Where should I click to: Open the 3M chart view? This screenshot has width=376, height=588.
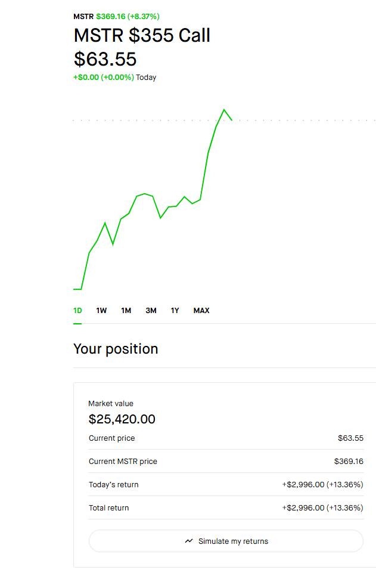151,310
